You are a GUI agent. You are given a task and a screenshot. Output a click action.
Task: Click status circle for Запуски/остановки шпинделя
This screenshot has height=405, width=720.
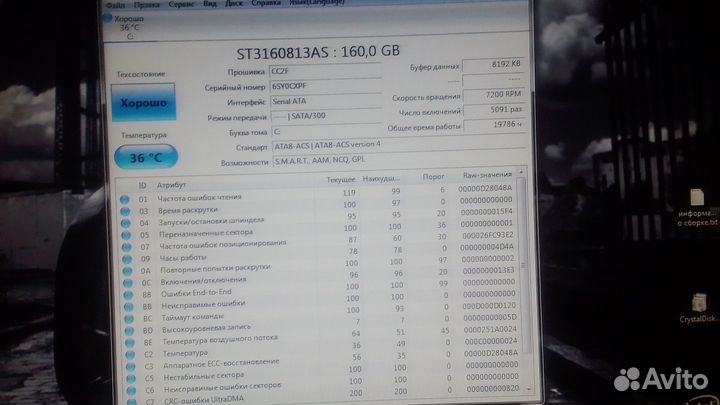(x=125, y=224)
